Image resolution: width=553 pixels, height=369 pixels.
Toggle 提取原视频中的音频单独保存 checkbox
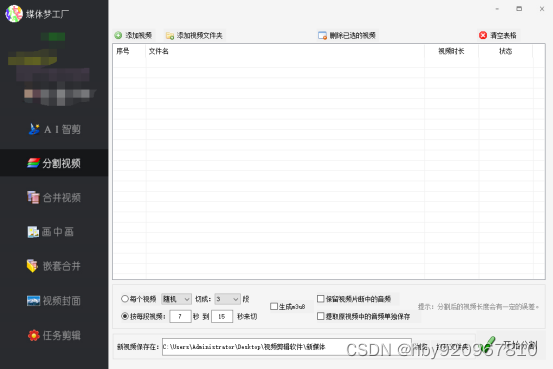pos(321,316)
